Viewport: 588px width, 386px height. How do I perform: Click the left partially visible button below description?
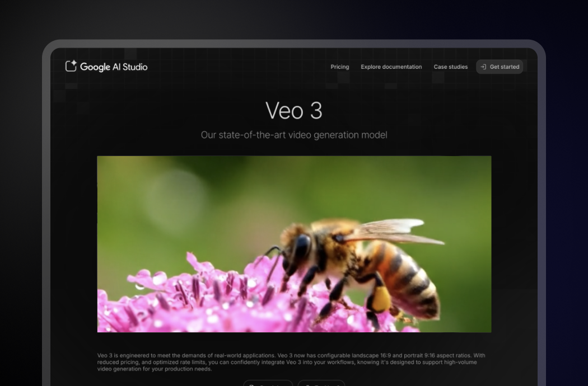(x=268, y=383)
